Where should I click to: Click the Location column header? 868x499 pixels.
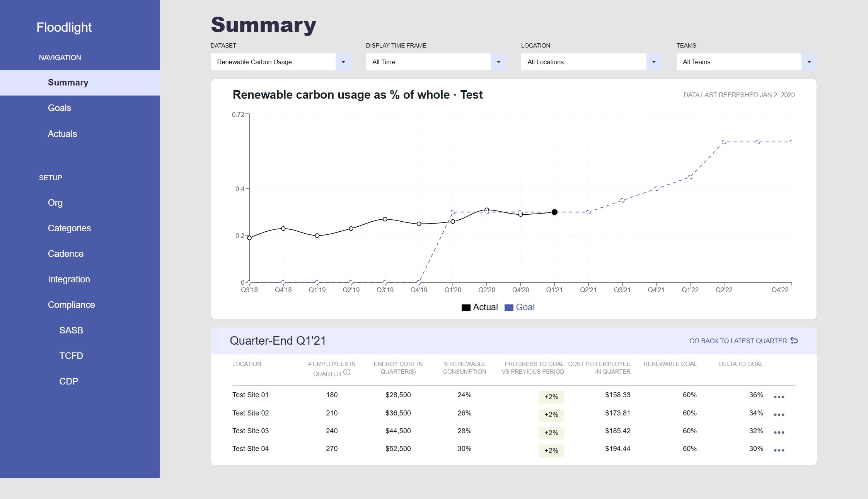tap(247, 364)
